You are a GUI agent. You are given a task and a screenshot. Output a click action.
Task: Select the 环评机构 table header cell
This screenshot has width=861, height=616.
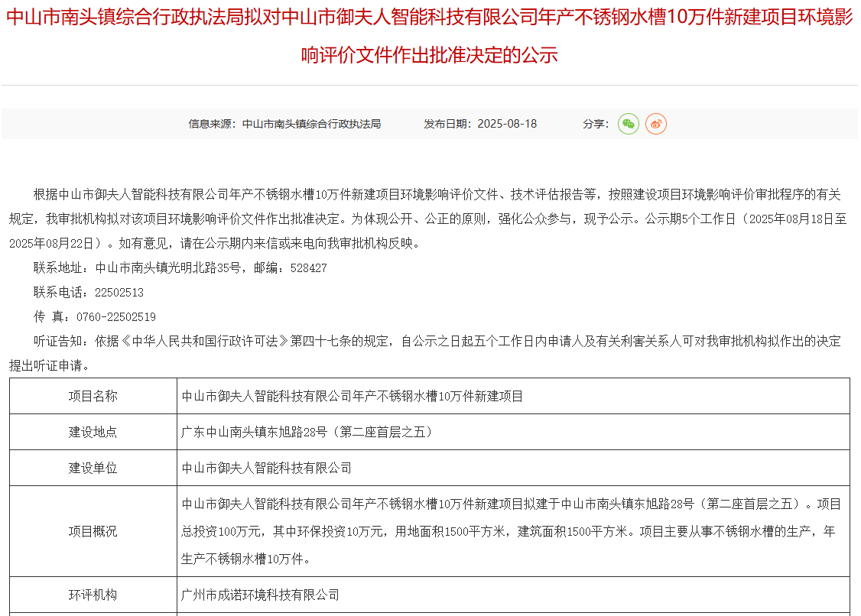click(93, 595)
